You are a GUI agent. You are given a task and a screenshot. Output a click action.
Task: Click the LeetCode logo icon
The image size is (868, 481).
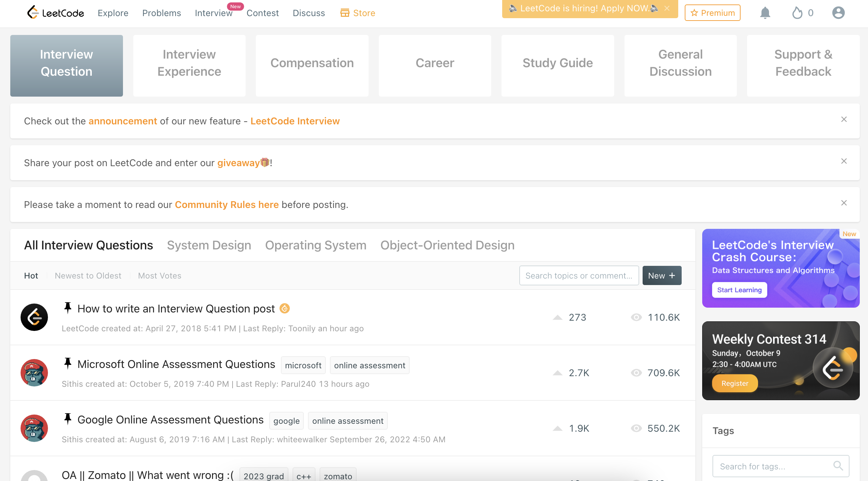pyautogui.click(x=33, y=13)
